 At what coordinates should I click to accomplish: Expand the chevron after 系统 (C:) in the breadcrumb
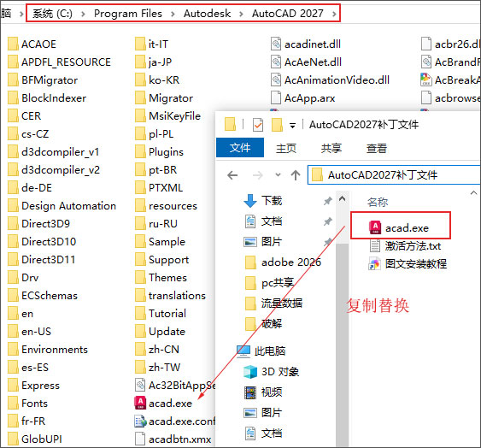point(83,14)
